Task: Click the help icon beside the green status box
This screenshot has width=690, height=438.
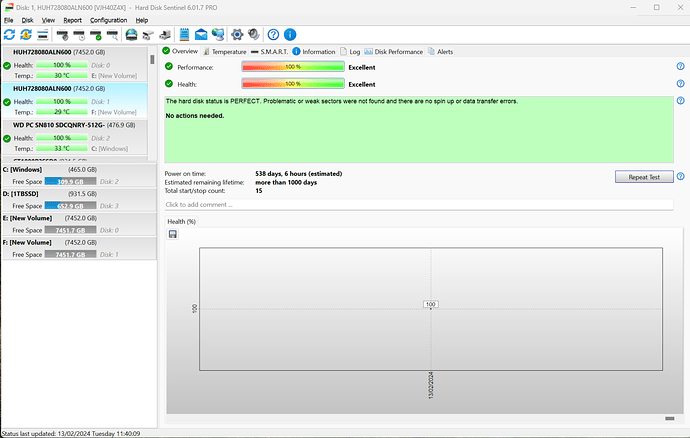Action: (680, 100)
